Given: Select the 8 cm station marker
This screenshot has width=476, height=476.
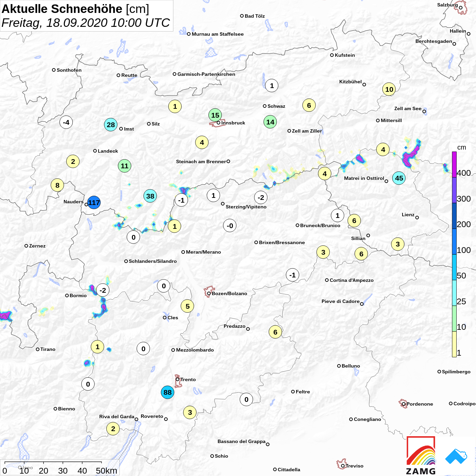Looking at the screenshot, I should click(x=57, y=185).
